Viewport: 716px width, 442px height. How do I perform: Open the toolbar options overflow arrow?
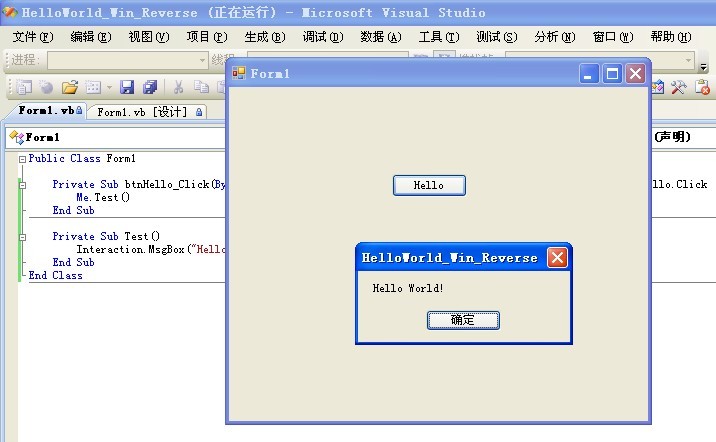coord(704,68)
